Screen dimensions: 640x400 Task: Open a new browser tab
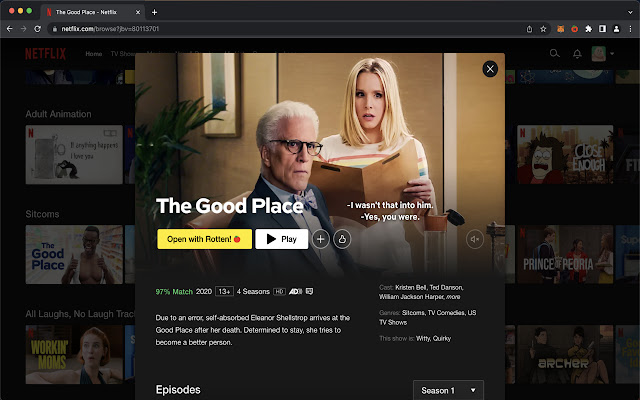click(x=154, y=12)
